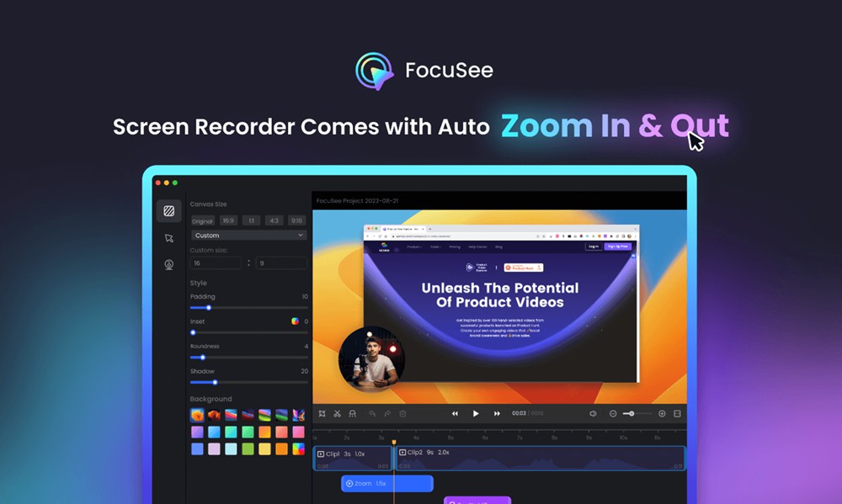Click the 00:03 current time readout
Image resolution: width=842 pixels, height=504 pixels.
(x=519, y=413)
